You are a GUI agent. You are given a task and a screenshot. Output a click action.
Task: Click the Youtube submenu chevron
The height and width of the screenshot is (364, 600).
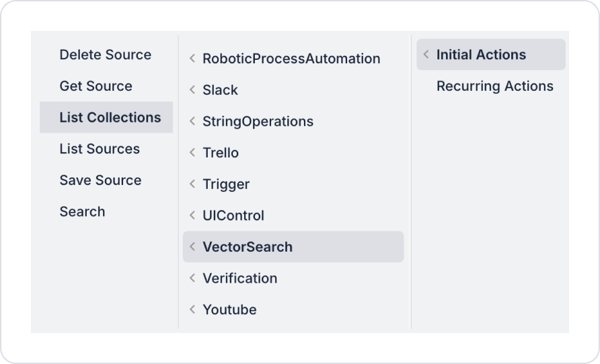tap(192, 310)
